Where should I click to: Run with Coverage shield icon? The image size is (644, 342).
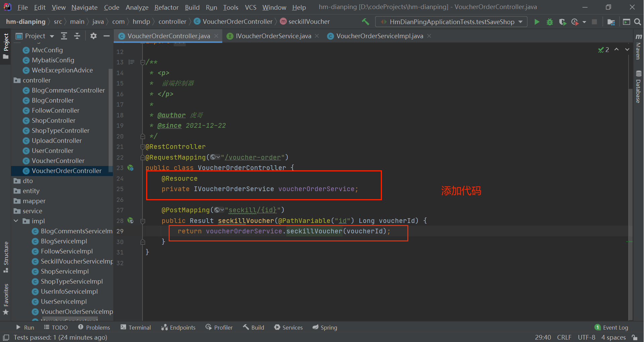[563, 22]
